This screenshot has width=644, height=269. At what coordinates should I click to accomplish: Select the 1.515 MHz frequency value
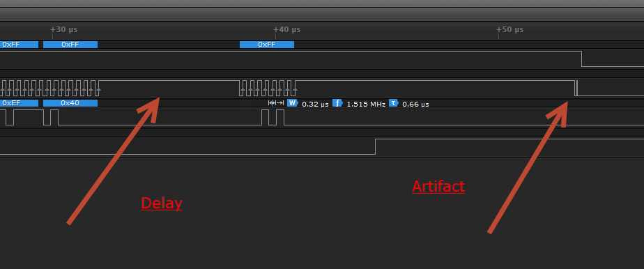pos(366,105)
